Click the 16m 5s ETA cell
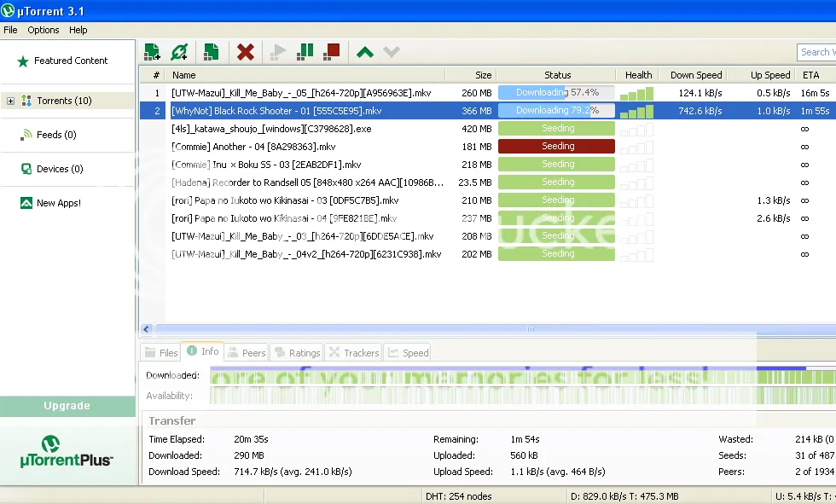This screenshot has height=504, width=836. point(816,93)
